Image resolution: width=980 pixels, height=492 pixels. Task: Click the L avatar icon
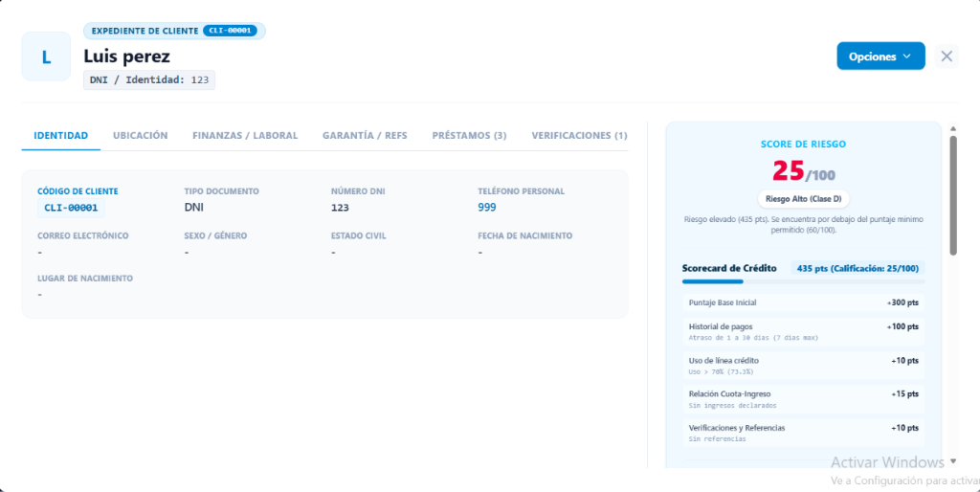(x=46, y=56)
